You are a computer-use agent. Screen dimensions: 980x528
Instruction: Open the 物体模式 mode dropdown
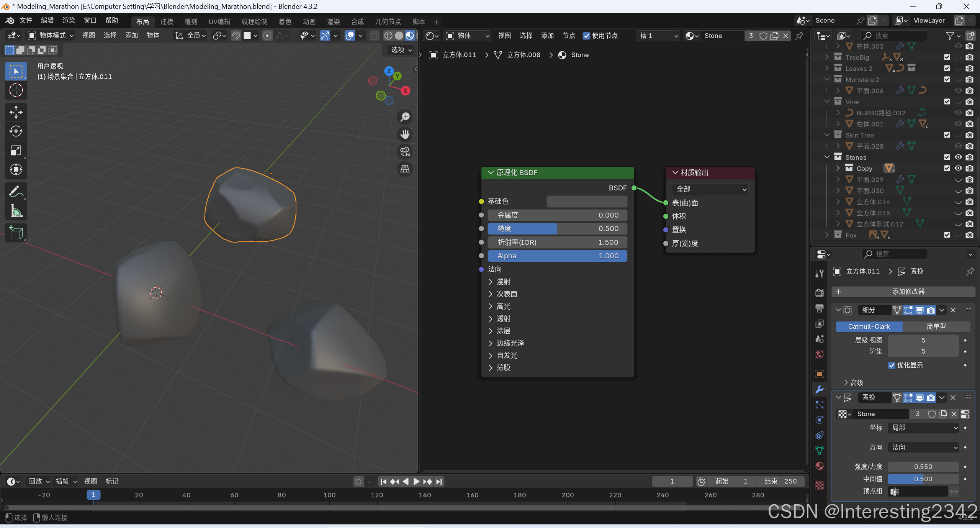point(51,35)
